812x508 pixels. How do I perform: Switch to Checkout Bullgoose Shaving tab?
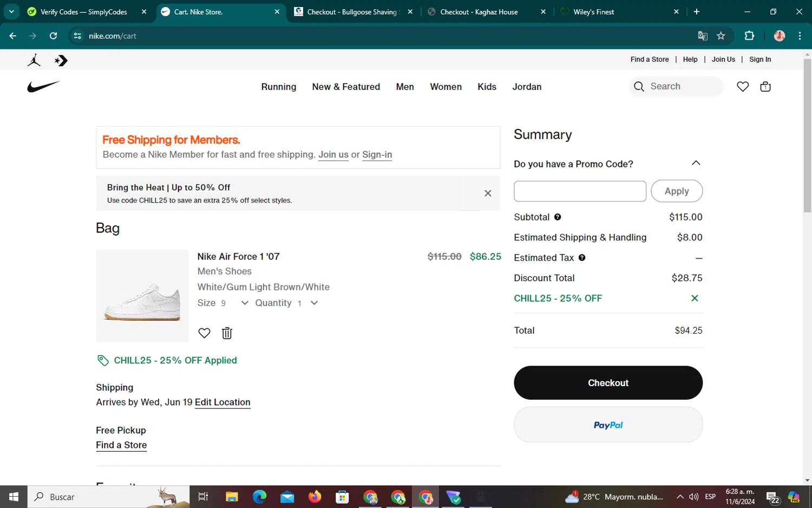[354, 12]
